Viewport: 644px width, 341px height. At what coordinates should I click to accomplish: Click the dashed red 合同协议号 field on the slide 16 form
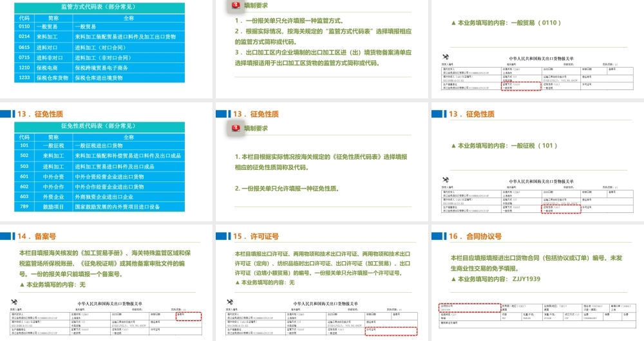[x=470, y=308]
